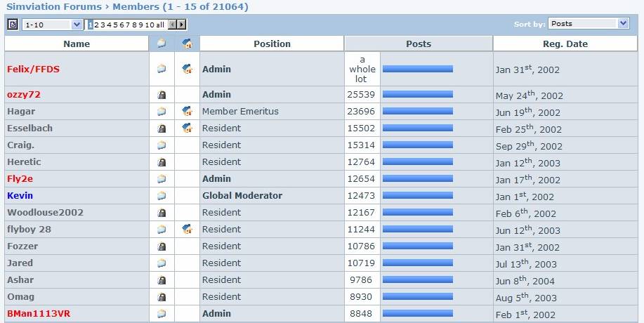Click the page icon left of 1-10 dropdown
644x323 pixels.
(13, 24)
